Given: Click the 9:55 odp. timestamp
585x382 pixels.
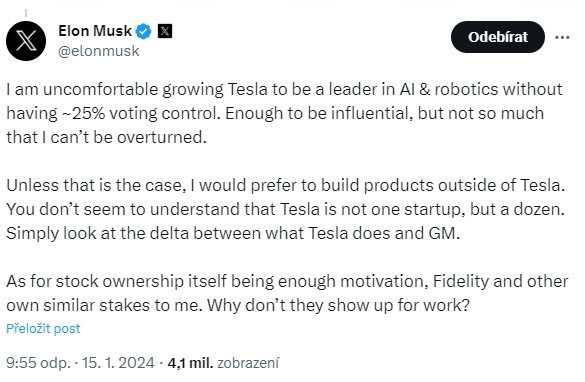Looking at the screenshot, I should (38, 363).
